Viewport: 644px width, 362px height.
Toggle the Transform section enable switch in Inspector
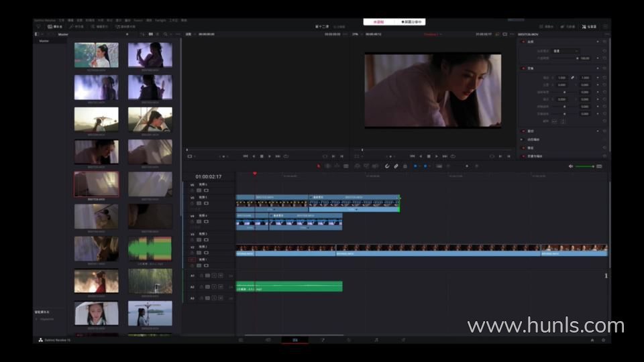[523, 68]
